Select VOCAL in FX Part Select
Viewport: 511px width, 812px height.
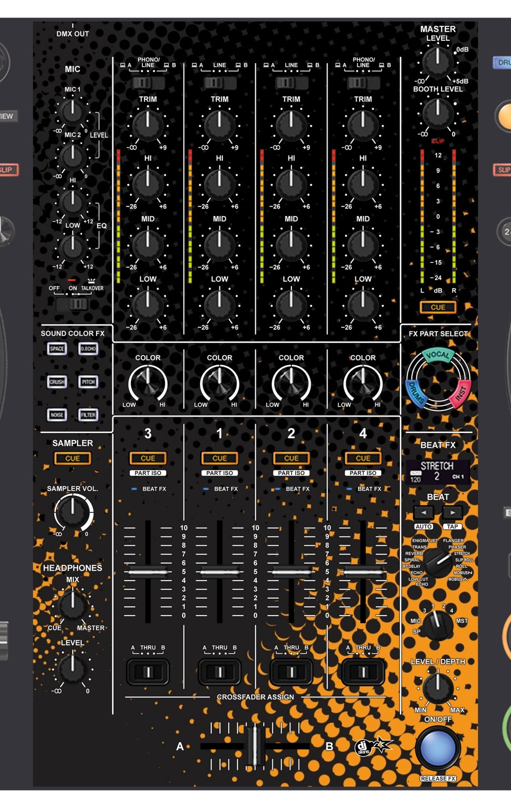pyautogui.click(x=438, y=355)
